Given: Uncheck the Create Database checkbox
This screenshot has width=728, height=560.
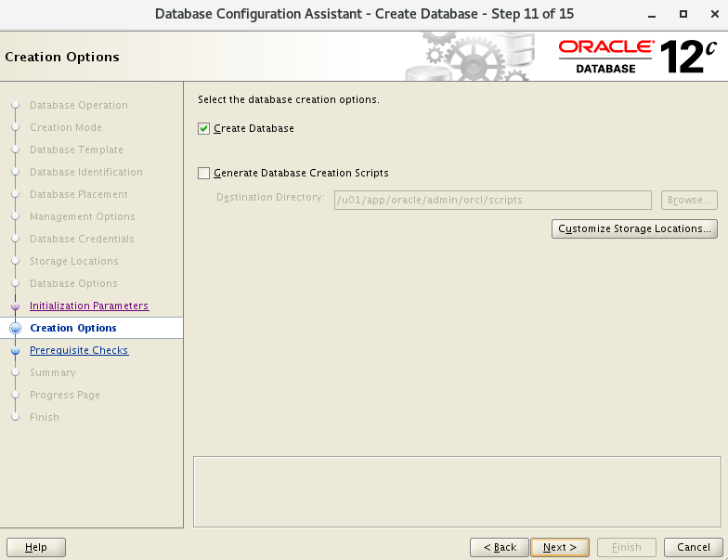Looking at the screenshot, I should (x=204, y=128).
